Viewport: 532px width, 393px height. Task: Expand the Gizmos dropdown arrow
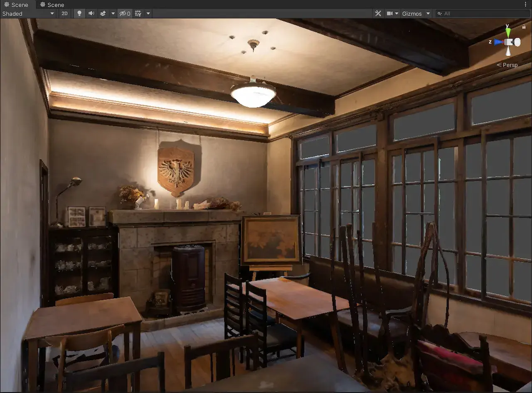pyautogui.click(x=428, y=13)
